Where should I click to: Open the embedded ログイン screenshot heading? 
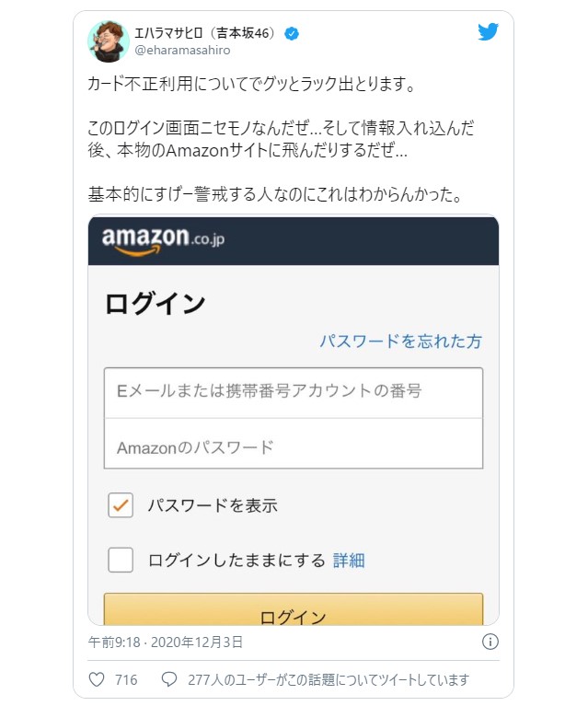coord(156,303)
